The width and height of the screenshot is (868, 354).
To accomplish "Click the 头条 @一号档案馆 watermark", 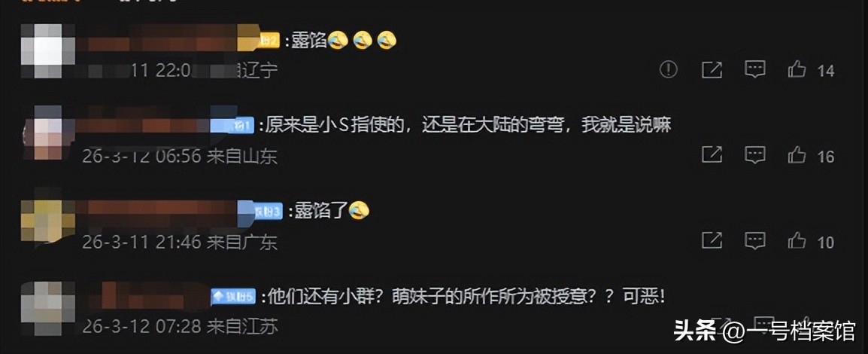I will coord(764,331).
